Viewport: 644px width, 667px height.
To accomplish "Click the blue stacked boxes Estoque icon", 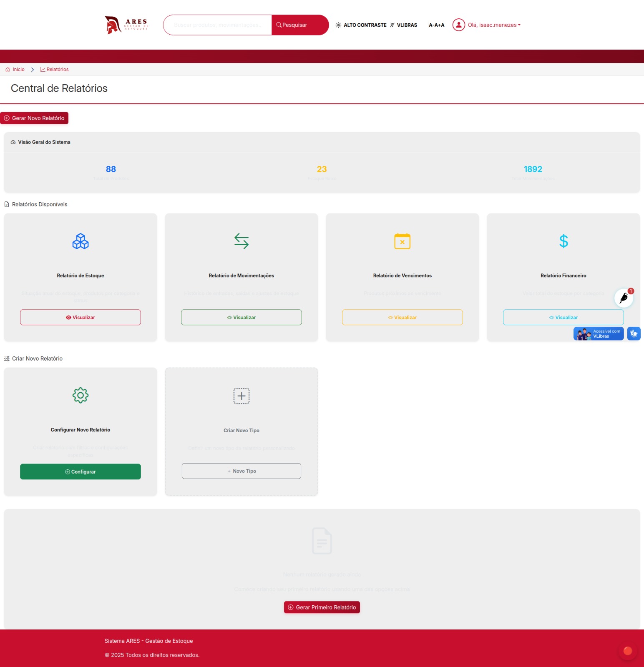I will [x=80, y=241].
